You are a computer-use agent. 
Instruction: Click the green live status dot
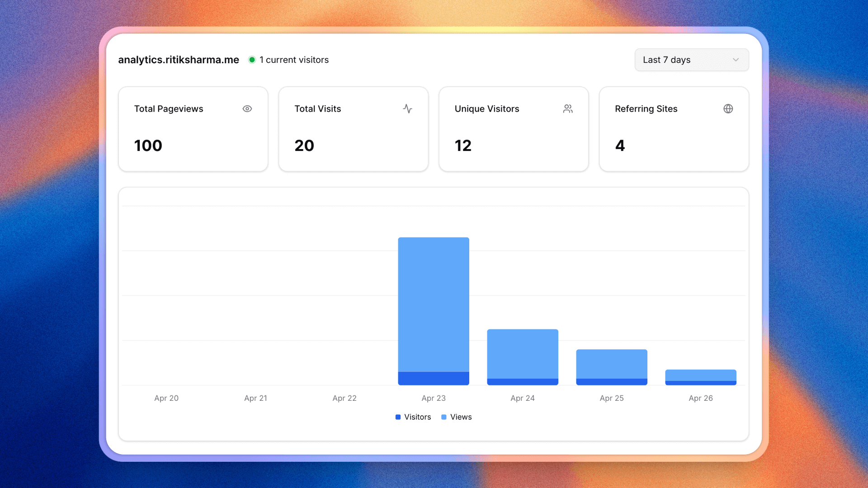[x=252, y=60]
